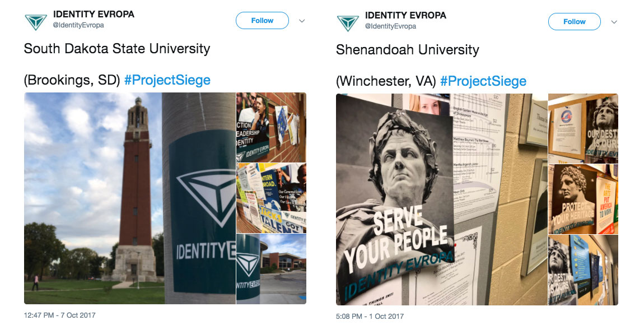Click IDENTITY EVROPA display name in left tweet
644x325 pixels.
point(94,14)
